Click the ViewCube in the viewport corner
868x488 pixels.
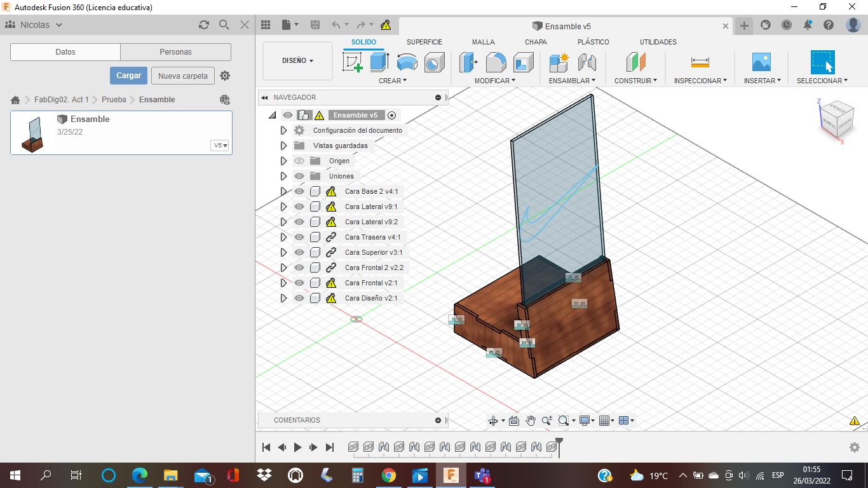pyautogui.click(x=836, y=119)
